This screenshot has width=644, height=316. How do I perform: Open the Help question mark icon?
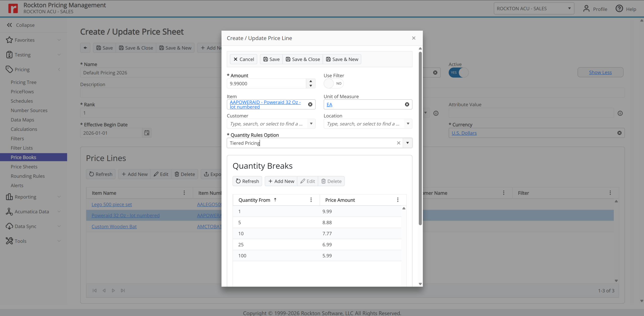coord(619,9)
